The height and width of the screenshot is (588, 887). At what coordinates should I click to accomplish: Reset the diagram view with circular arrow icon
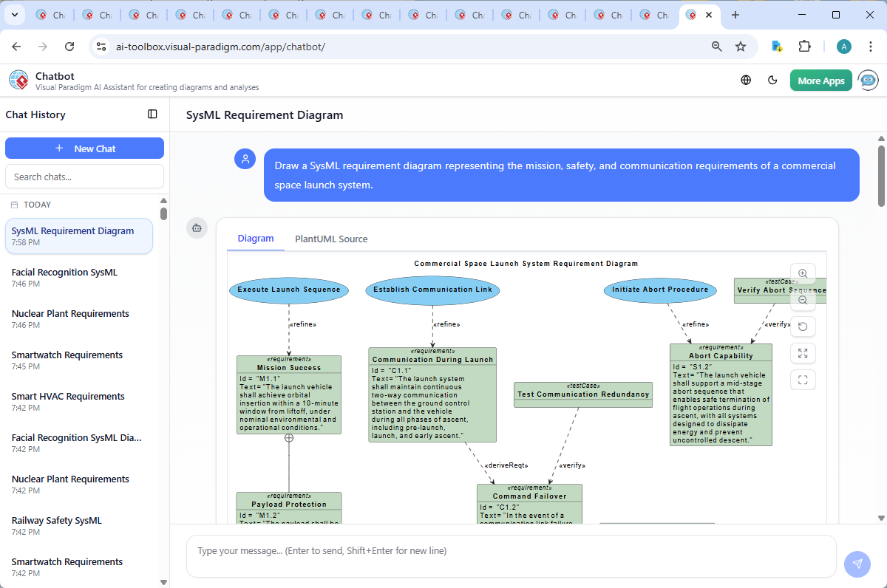click(x=803, y=327)
